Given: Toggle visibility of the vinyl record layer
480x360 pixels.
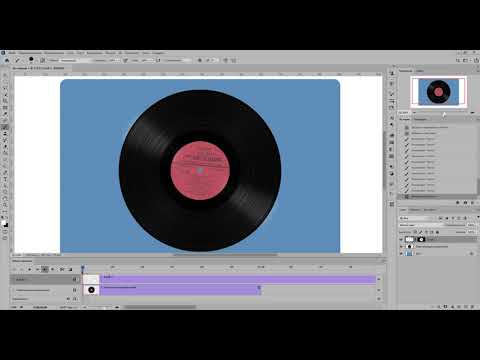Looking at the screenshot, I should (401, 246).
